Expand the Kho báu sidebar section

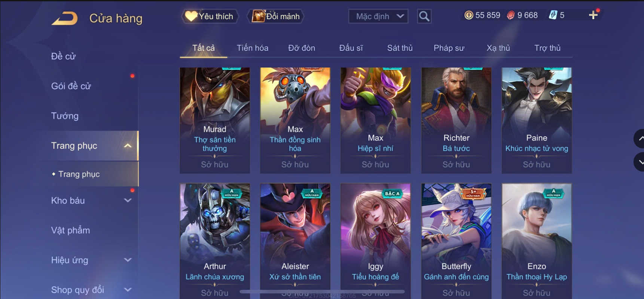[x=128, y=200]
